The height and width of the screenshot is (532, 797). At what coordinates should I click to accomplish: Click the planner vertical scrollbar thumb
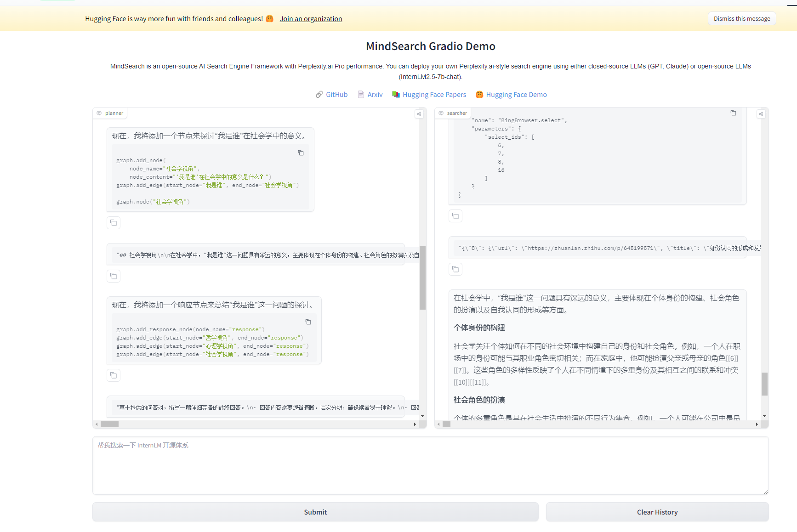pyautogui.click(x=422, y=278)
